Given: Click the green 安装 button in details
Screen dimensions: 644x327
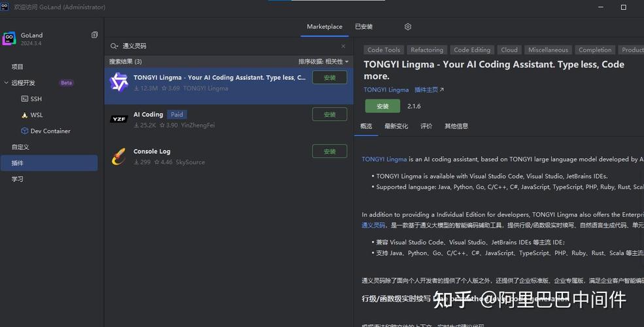Looking at the screenshot, I should click(382, 106).
